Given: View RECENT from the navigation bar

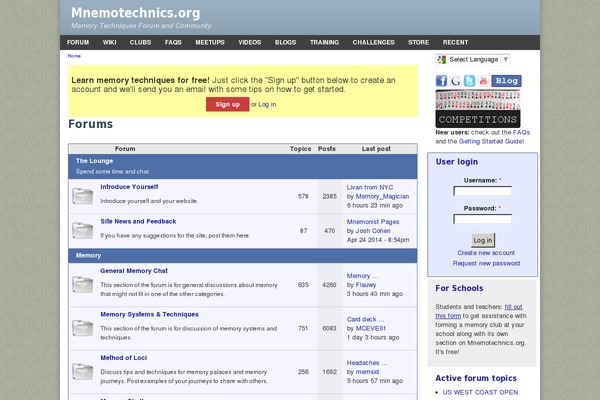Looking at the screenshot, I should 455,42.
